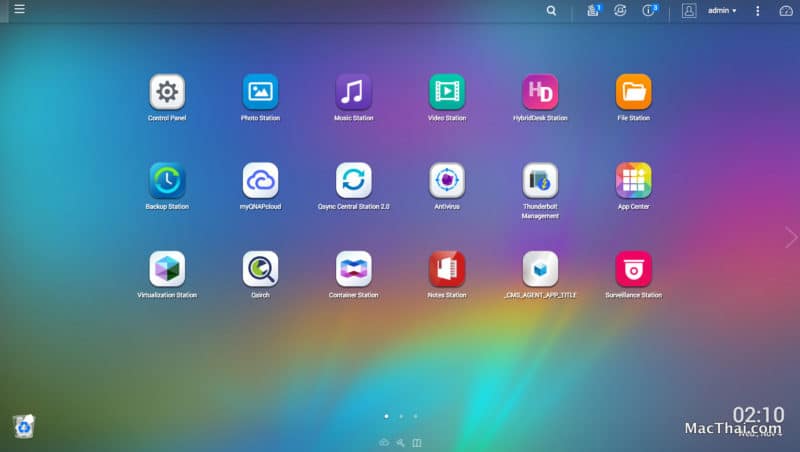This screenshot has height=452, width=800.
Task: Launch Photo Station
Action: (x=260, y=92)
